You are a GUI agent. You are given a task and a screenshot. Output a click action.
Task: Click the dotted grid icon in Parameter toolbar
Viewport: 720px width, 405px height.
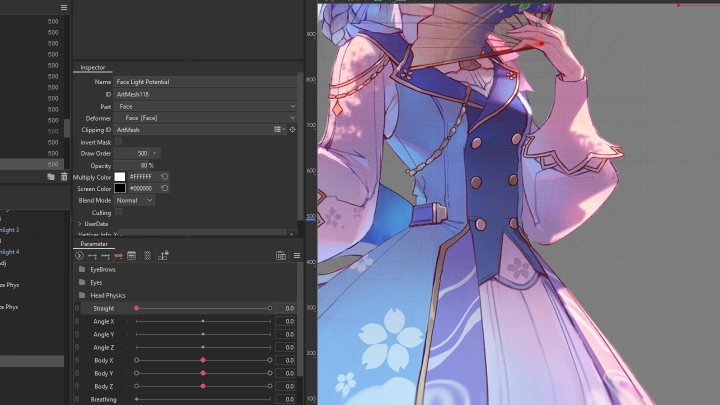147,256
